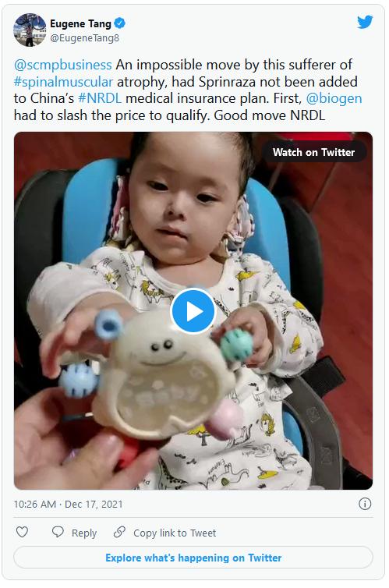
Task: Click Explore what's happening on Twitter
Action: click(x=193, y=558)
